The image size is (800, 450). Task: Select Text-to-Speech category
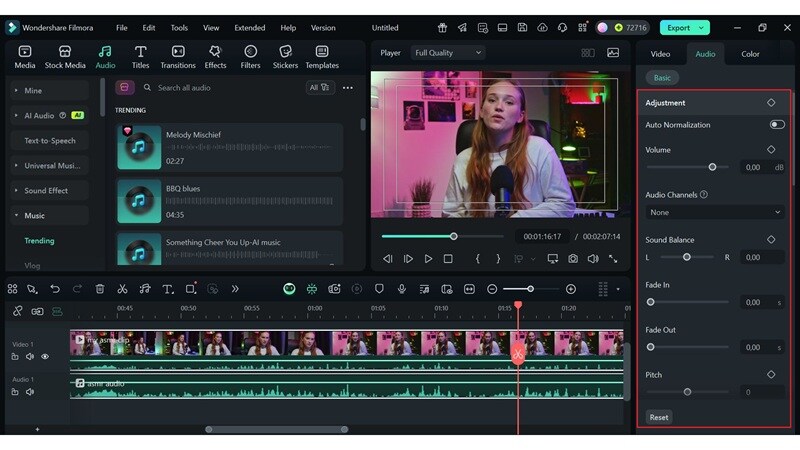pos(49,140)
